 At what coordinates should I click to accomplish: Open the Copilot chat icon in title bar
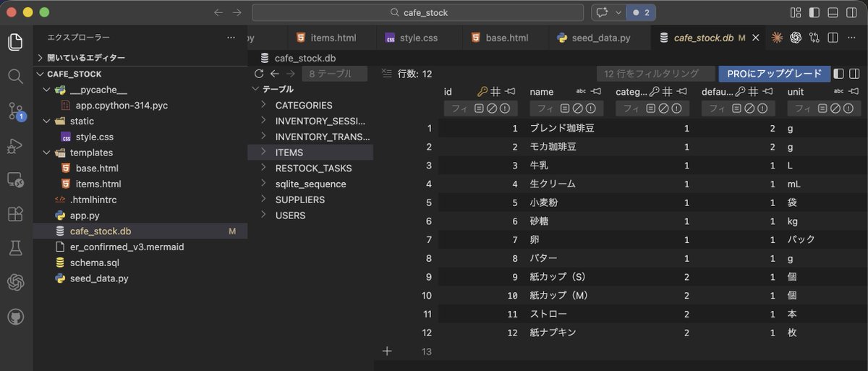pyautogui.click(x=601, y=12)
